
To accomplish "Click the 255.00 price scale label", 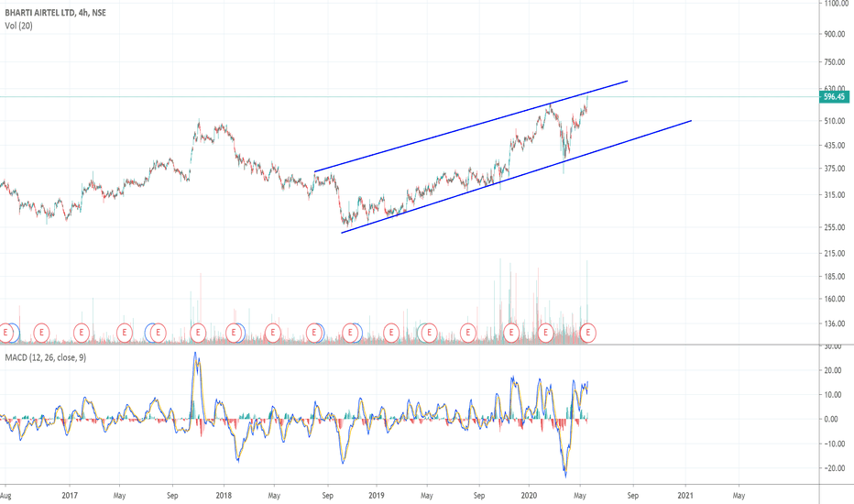I will pos(835,227).
